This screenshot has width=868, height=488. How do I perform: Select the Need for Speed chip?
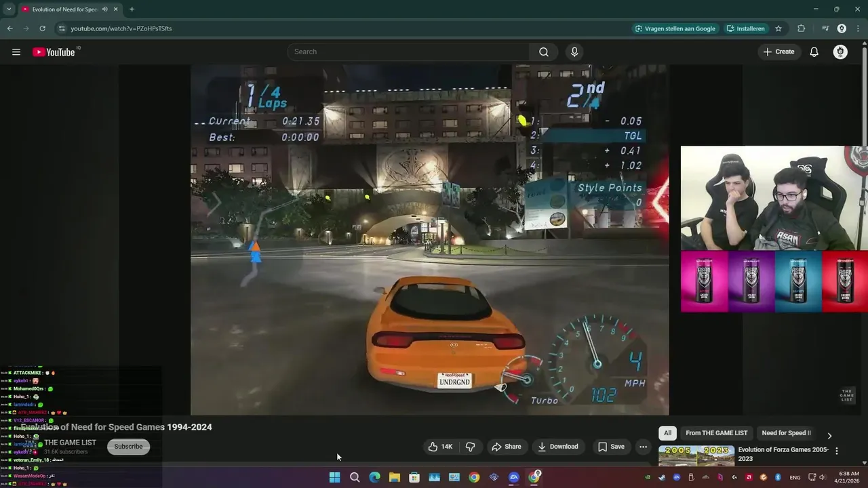tap(786, 433)
